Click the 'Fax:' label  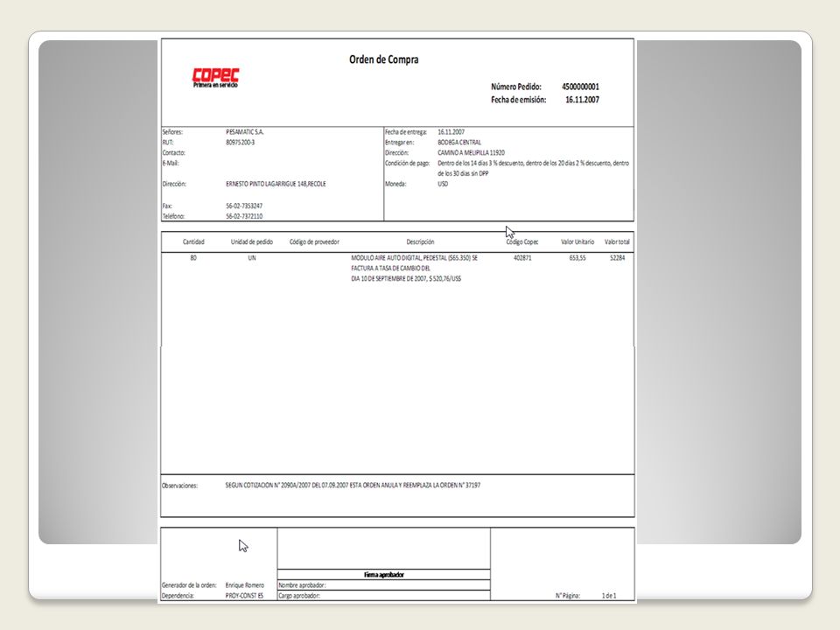pos(167,206)
